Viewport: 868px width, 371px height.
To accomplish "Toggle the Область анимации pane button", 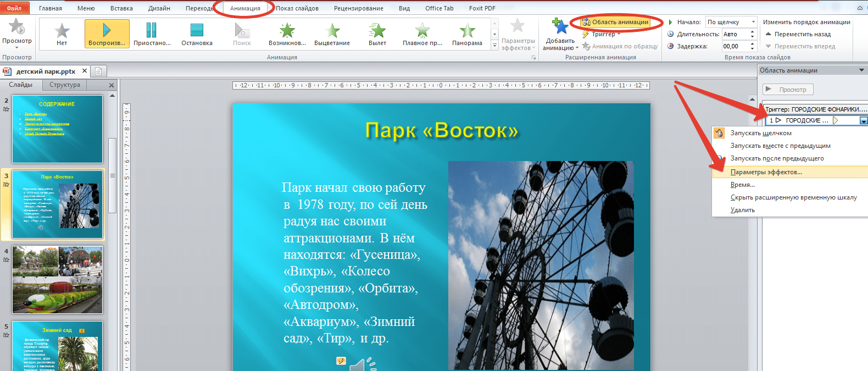I will (615, 22).
